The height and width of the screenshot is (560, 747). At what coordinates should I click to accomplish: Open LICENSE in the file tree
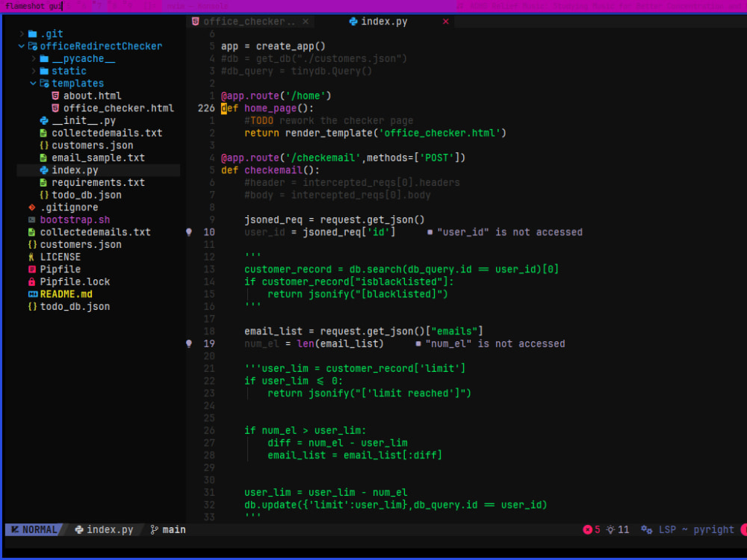pos(61,257)
